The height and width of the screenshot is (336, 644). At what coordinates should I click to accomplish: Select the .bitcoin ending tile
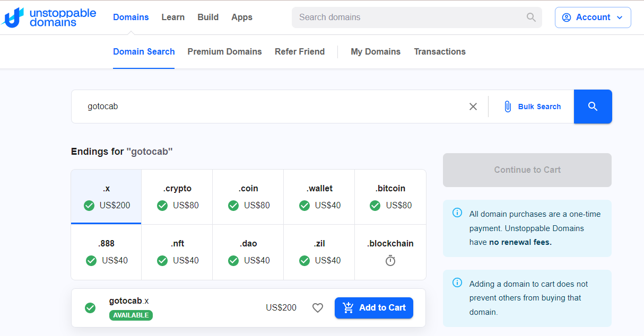tap(390, 197)
